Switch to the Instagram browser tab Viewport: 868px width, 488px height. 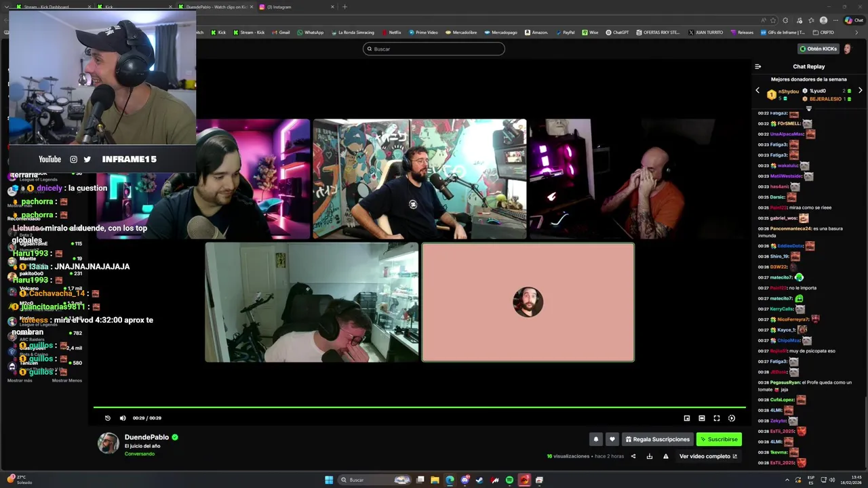pos(296,7)
